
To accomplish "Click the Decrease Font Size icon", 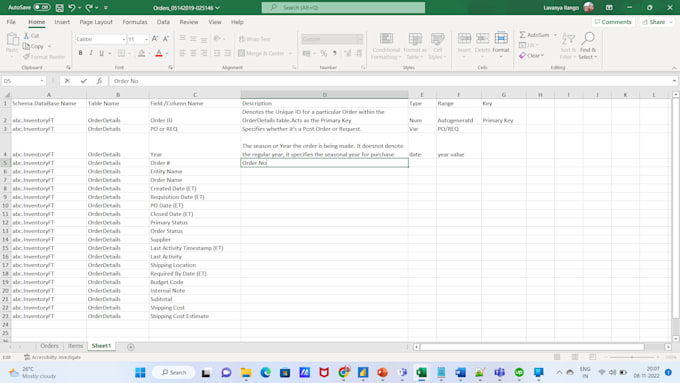I will [x=166, y=39].
